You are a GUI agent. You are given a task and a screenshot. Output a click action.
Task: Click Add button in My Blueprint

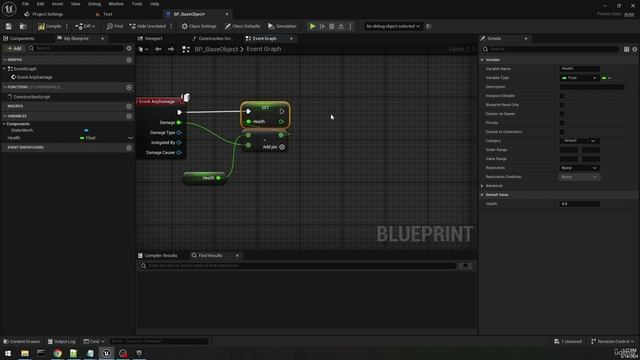(14, 48)
